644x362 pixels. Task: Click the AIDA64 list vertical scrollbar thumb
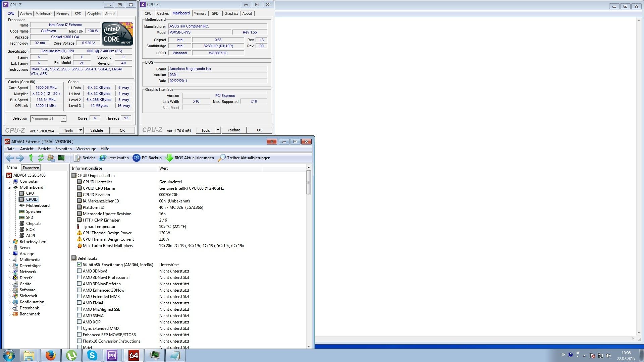coord(309,182)
